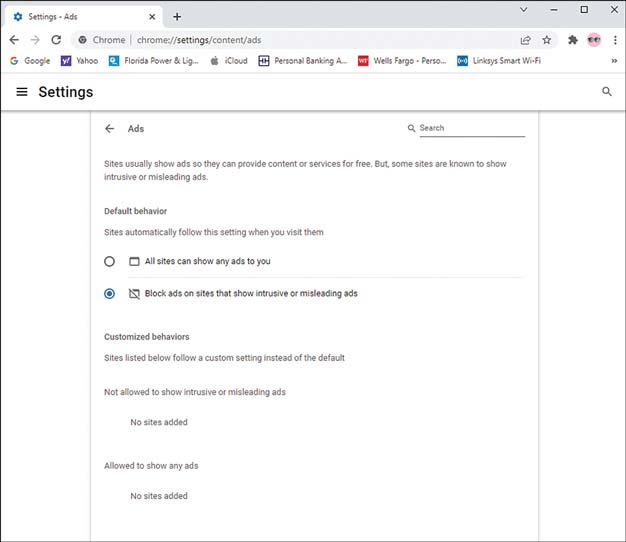This screenshot has width=626, height=542.
Task: Open a new tab with the plus button
Action: point(177,17)
